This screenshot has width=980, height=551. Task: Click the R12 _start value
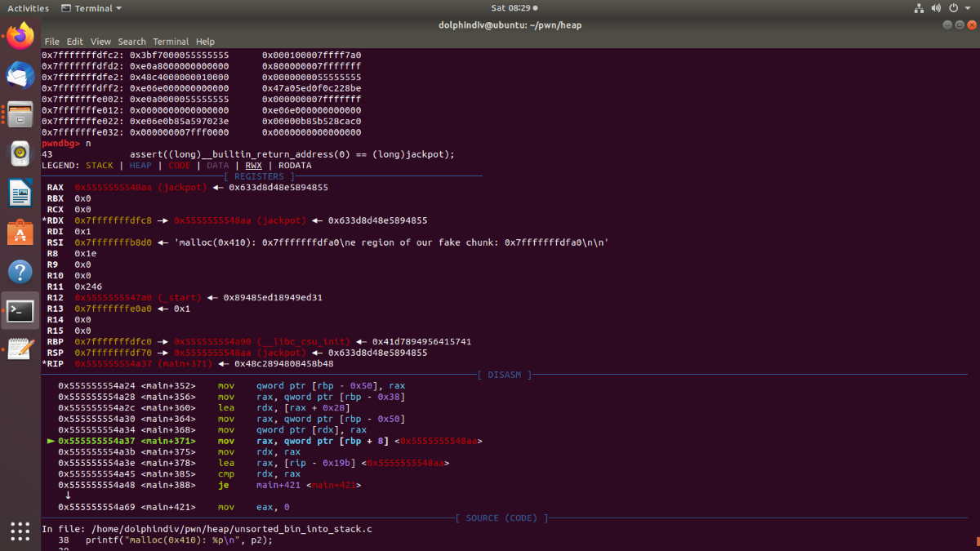click(137, 298)
